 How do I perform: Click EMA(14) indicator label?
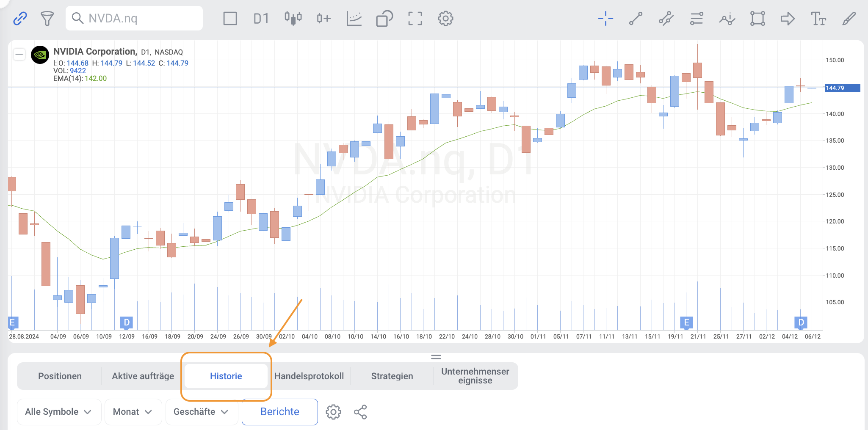[80, 78]
